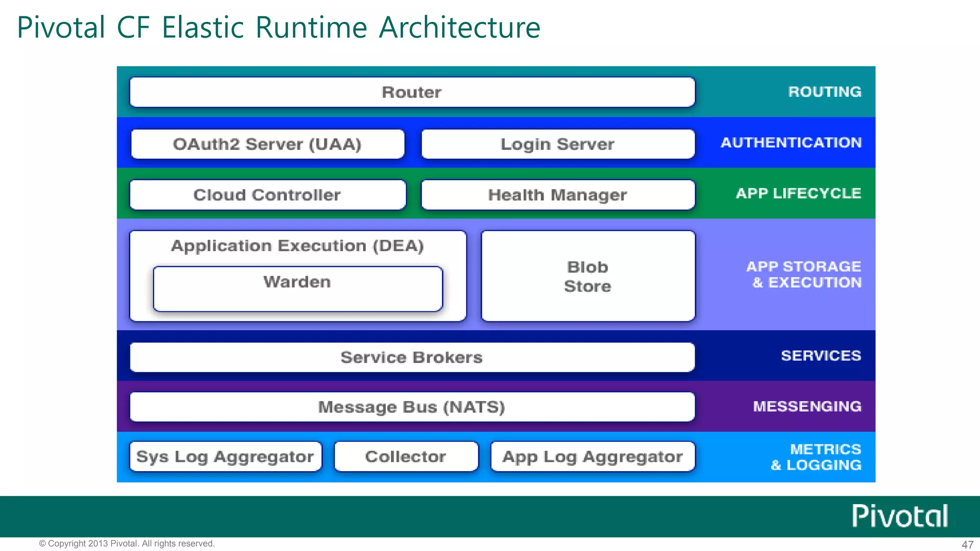Viewport: 980px width, 551px height.
Task: Click the slide title text
Action: 278,27
